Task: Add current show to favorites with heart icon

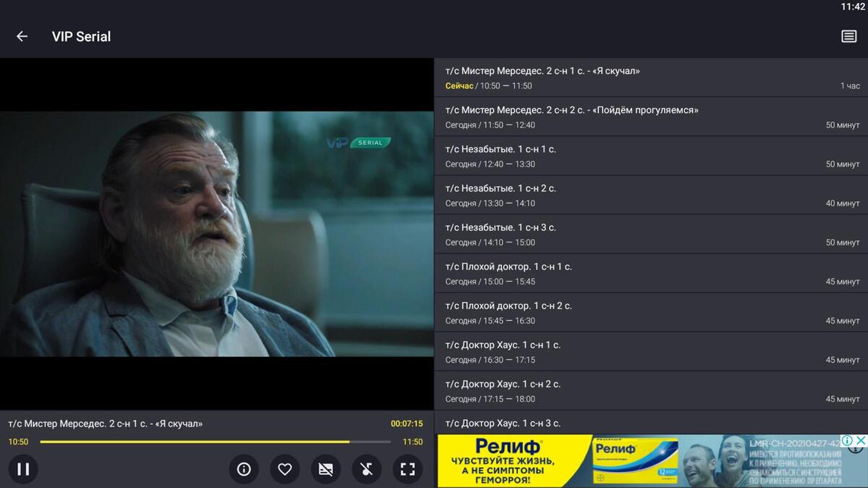Action: pos(284,469)
